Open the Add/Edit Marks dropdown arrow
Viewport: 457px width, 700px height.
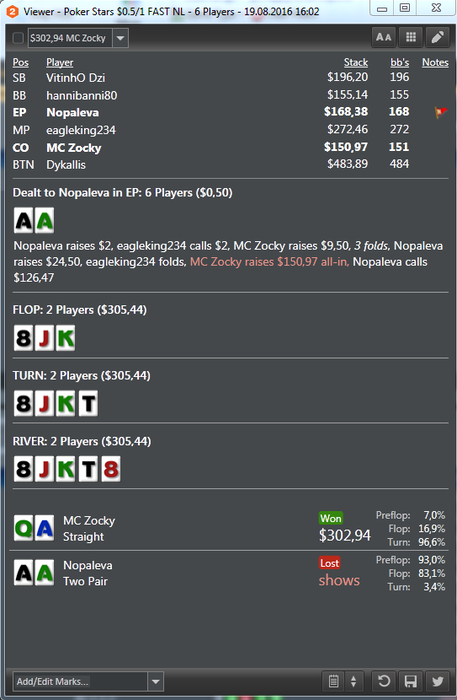155,682
